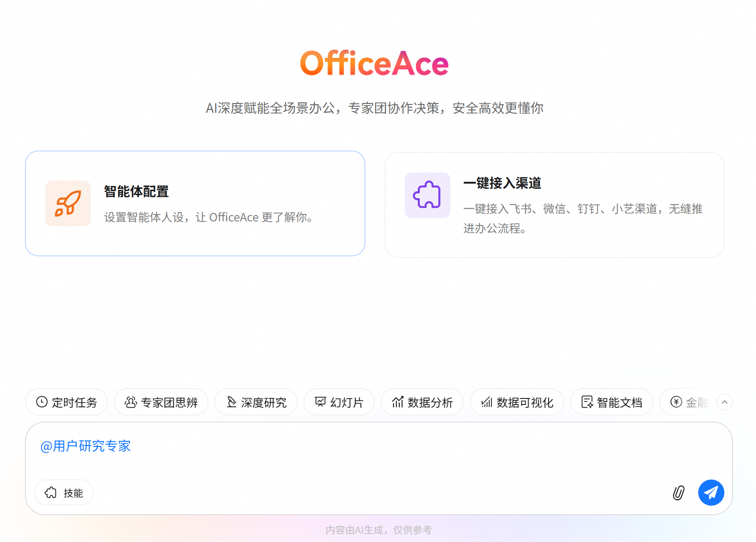Select the partially visible 金融 chip
Image resolution: width=756 pixels, height=542 pixels.
pos(685,402)
